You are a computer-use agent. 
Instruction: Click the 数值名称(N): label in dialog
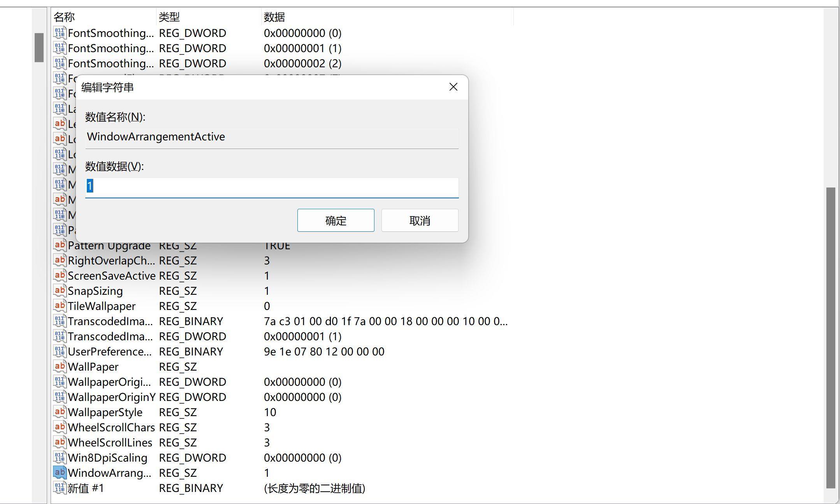point(115,117)
